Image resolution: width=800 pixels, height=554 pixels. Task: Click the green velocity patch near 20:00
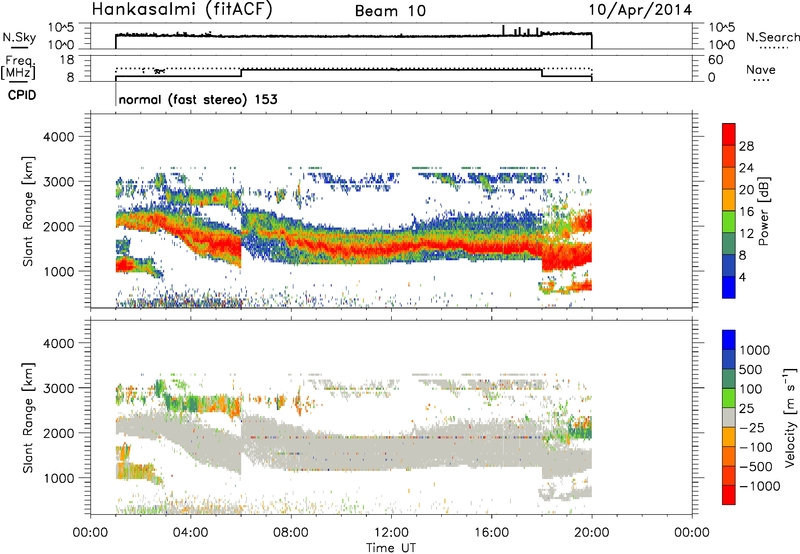(x=580, y=433)
